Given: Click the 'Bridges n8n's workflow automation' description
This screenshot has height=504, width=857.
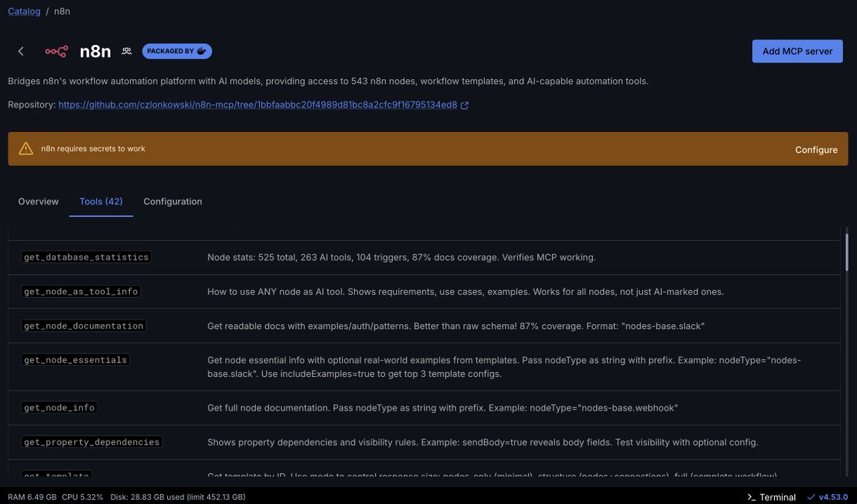Looking at the screenshot, I should tap(329, 81).
